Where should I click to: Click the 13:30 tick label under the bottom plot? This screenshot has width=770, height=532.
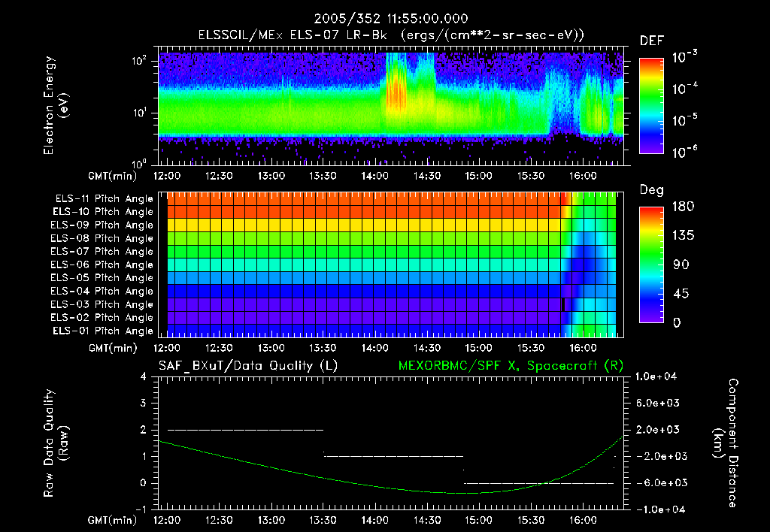323,520
